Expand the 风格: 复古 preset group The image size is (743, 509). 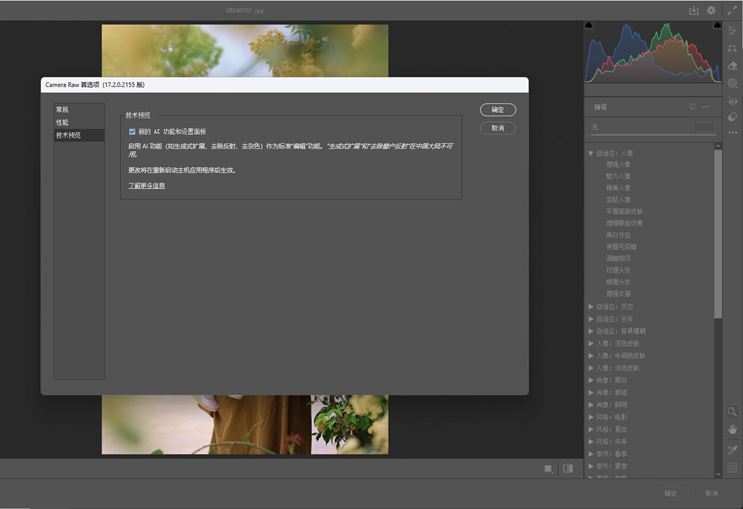[591, 429]
